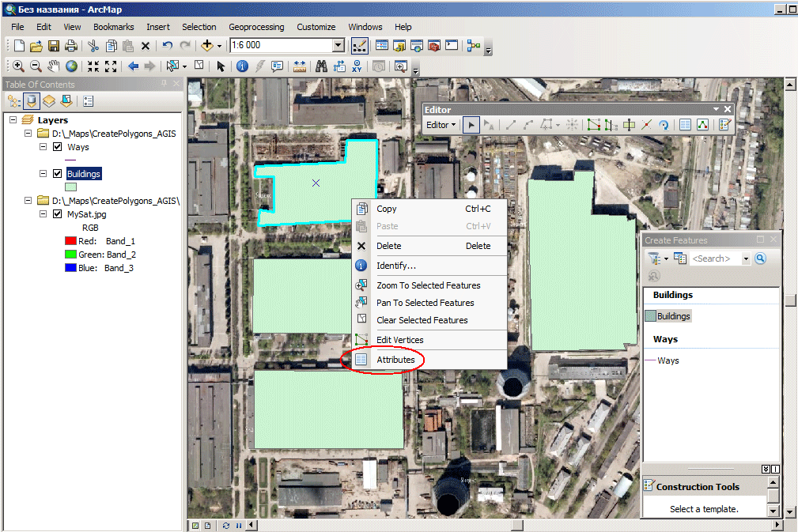
Task: Open the Geoprocessing menu
Action: pyautogui.click(x=256, y=27)
